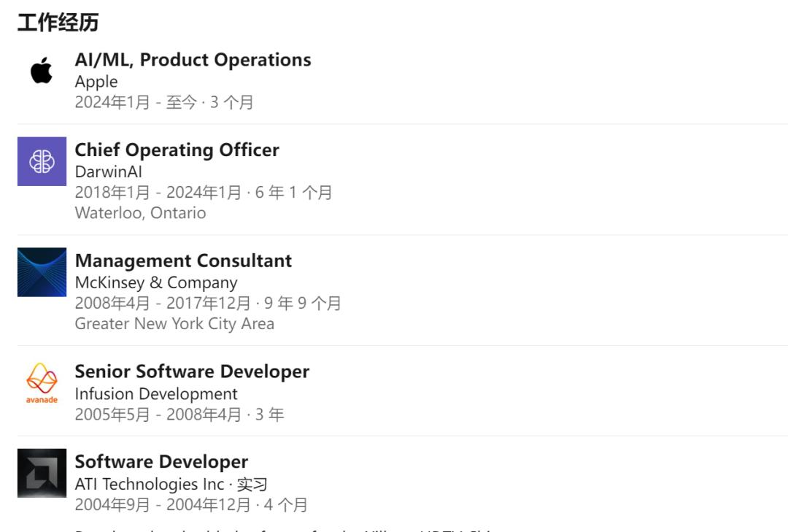Click the ATI Technologies dark logo
This screenshot has width=788, height=532.
click(42, 473)
